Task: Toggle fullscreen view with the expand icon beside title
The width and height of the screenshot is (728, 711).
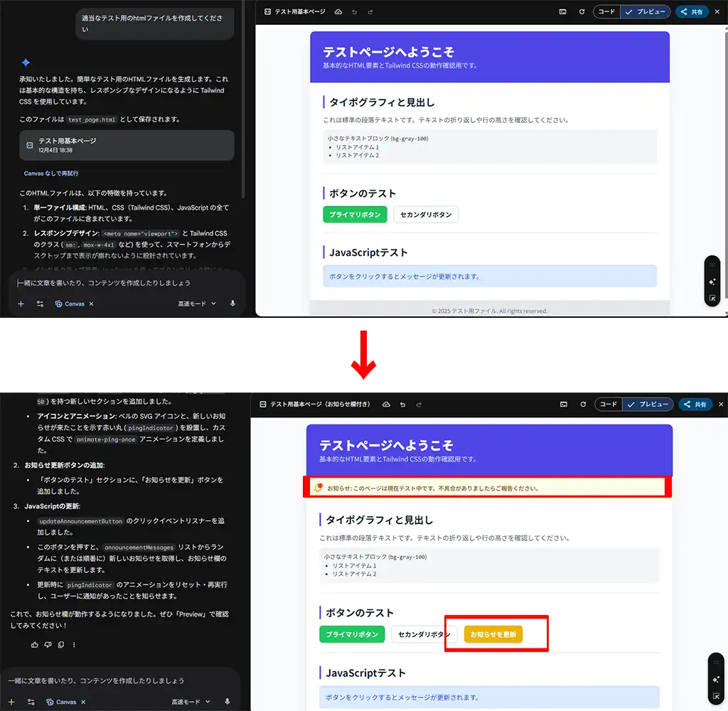Action: 268,11
